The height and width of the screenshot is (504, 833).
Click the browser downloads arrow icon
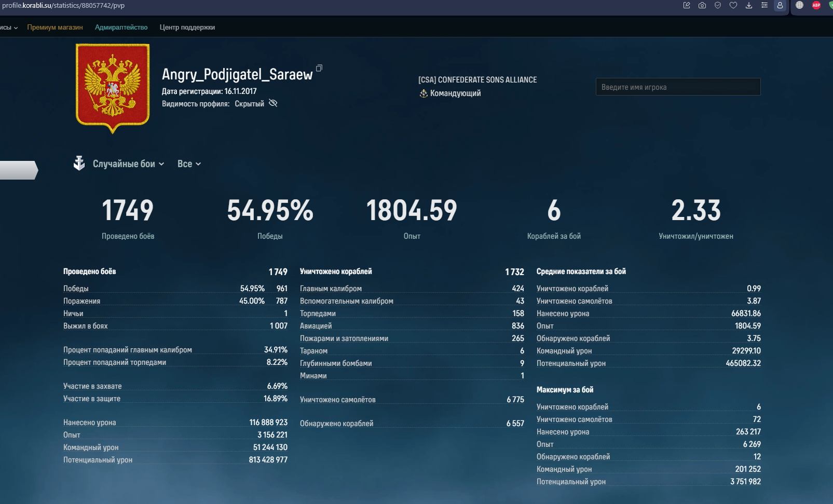coord(749,5)
